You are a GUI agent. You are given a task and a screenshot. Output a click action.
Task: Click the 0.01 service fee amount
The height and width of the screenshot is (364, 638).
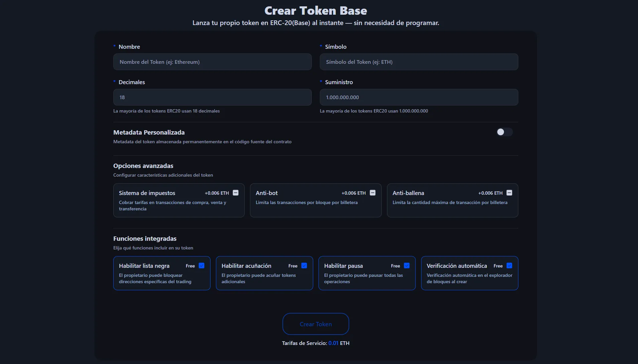pyautogui.click(x=333, y=343)
